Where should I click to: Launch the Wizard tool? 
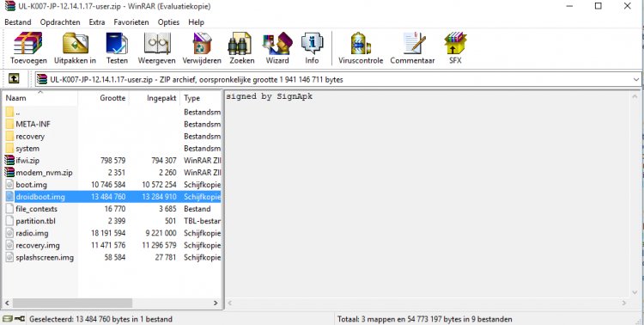[277, 48]
